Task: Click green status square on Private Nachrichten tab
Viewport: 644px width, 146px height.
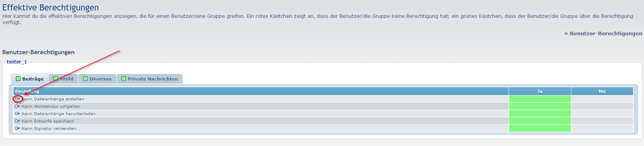Action: 124,79
